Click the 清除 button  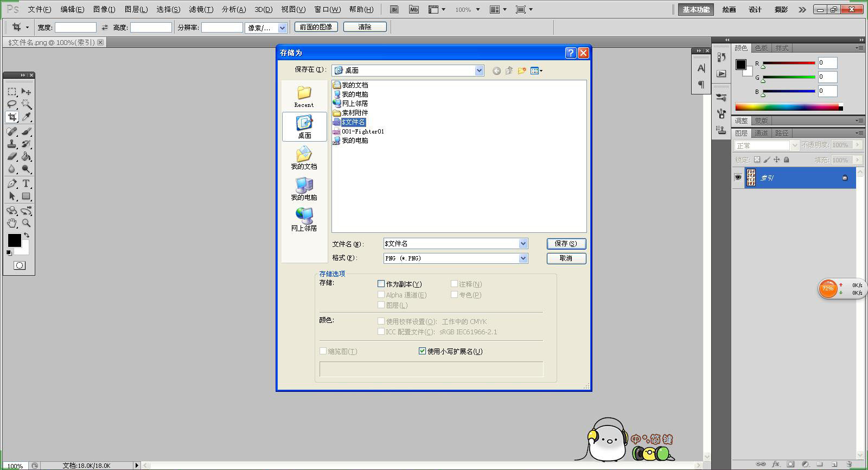tap(365, 27)
